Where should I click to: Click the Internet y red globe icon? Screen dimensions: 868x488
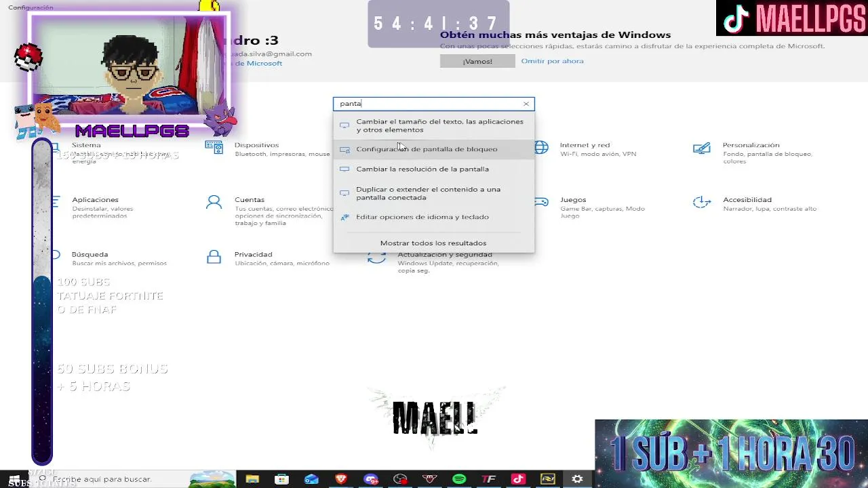pos(541,147)
